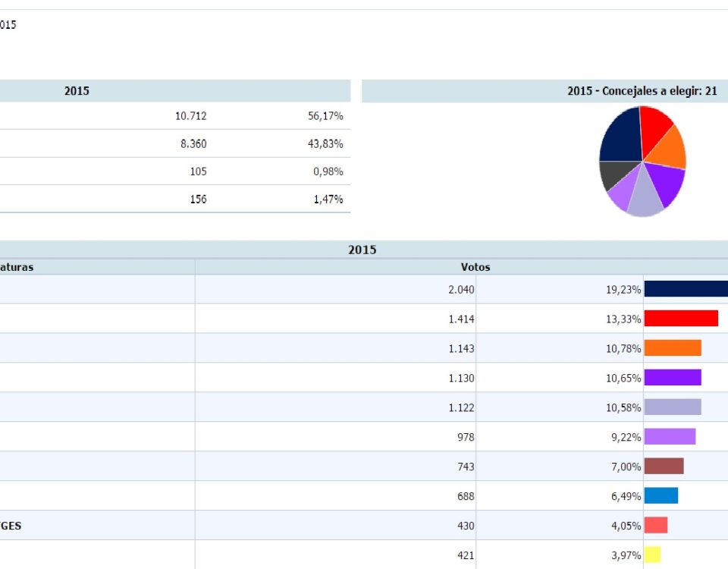The width and height of the screenshot is (728, 569).
Task: Select the yellow bar showing 3,97%
Action: pos(652,555)
